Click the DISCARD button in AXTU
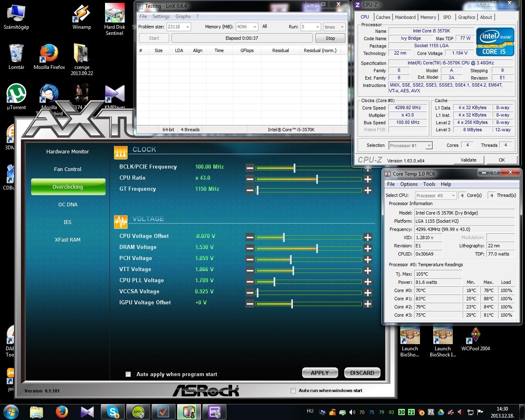 [362, 373]
